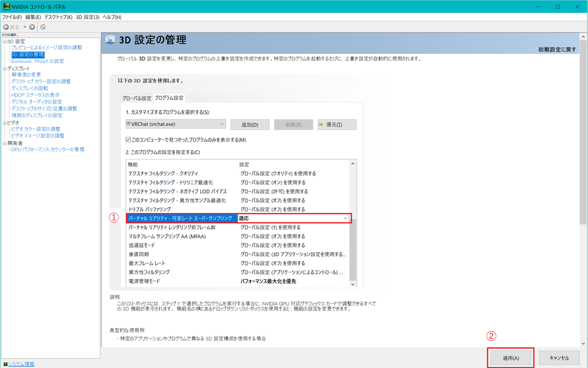This screenshot has height=368, width=588.
Task: Select 3D 設定の管理 in the tree
Action: (x=28, y=54)
